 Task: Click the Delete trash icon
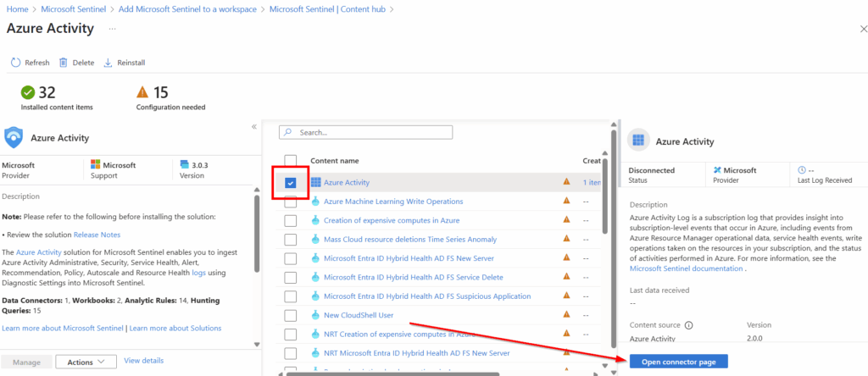[64, 63]
